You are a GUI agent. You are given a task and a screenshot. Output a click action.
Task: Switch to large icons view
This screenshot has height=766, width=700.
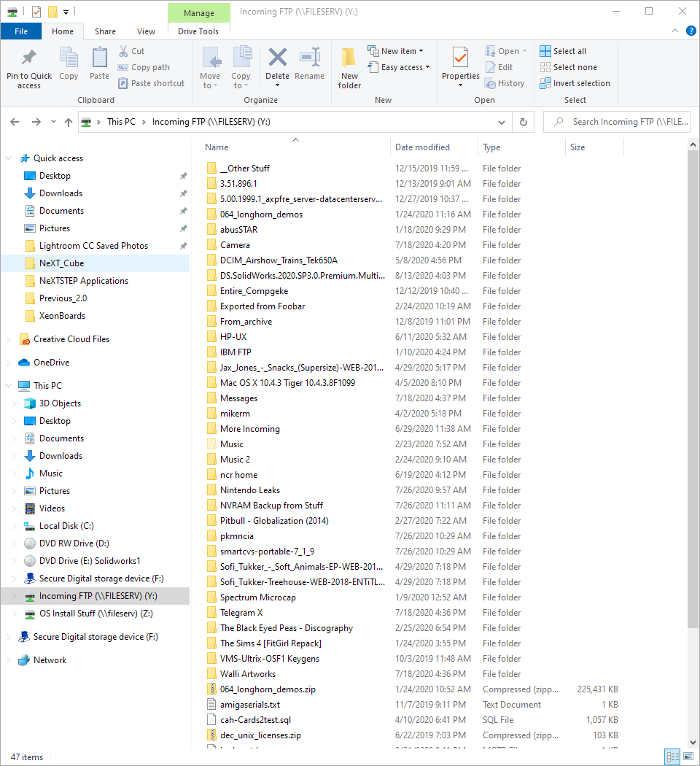pos(687,757)
